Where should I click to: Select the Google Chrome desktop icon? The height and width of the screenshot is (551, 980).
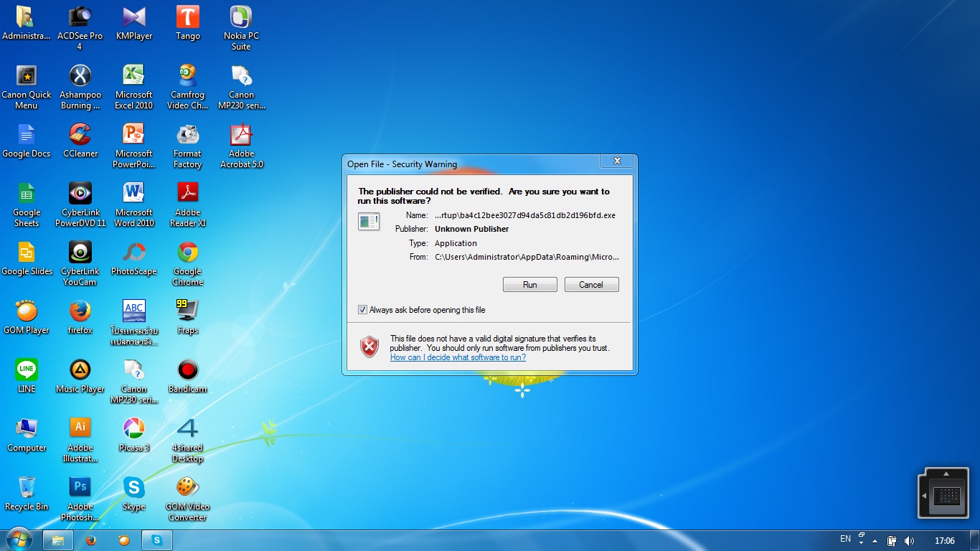point(188,264)
